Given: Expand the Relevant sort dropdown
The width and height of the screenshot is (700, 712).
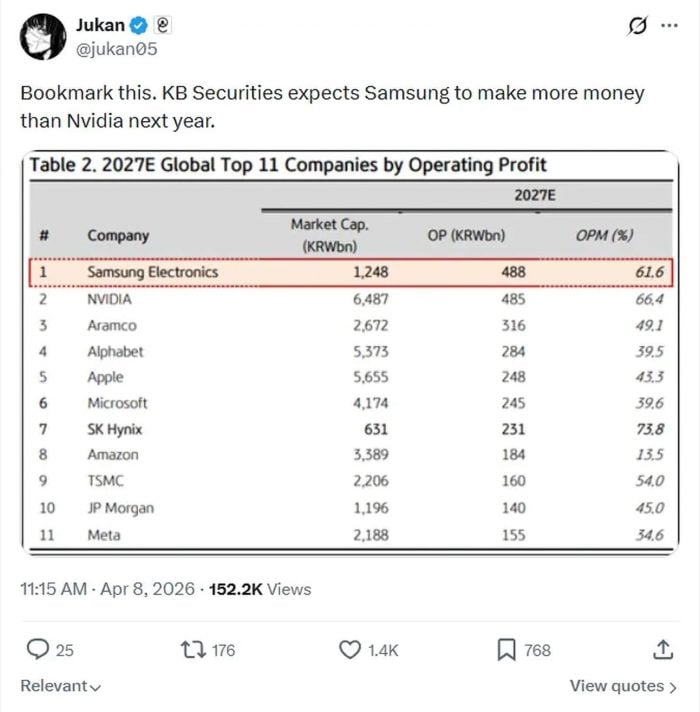Looking at the screenshot, I should tap(61, 686).
